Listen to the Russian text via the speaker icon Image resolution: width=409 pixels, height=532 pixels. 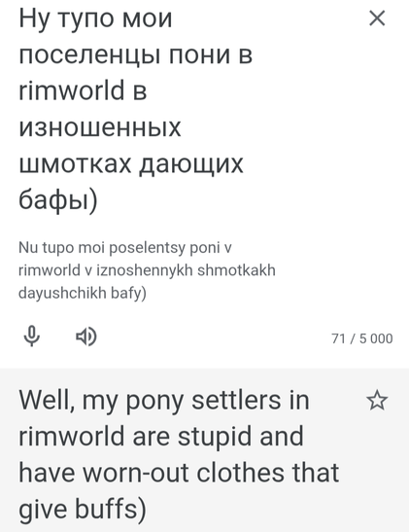pyautogui.click(x=86, y=337)
